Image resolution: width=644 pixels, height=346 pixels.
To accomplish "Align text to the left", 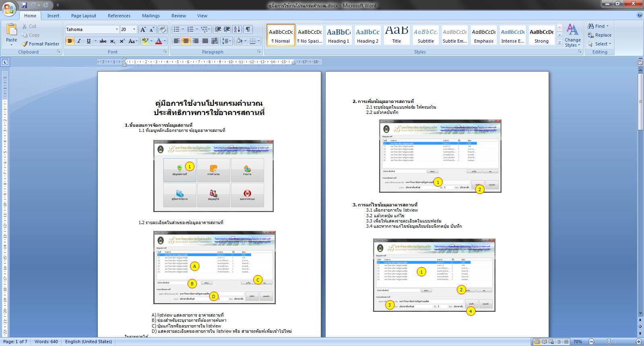I will tap(176, 41).
